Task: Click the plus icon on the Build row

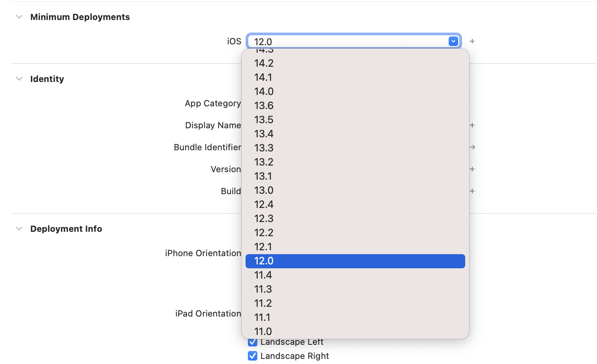Action: point(472,191)
